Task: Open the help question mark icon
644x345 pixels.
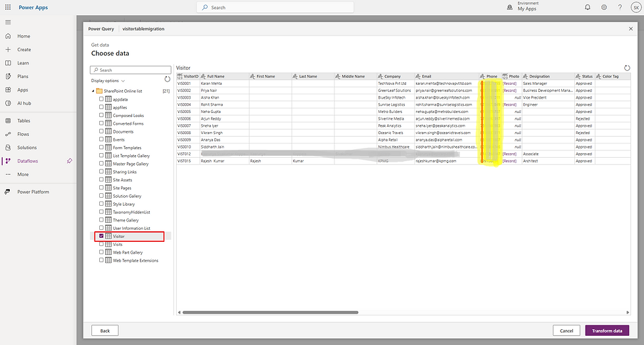Action: coord(620,7)
